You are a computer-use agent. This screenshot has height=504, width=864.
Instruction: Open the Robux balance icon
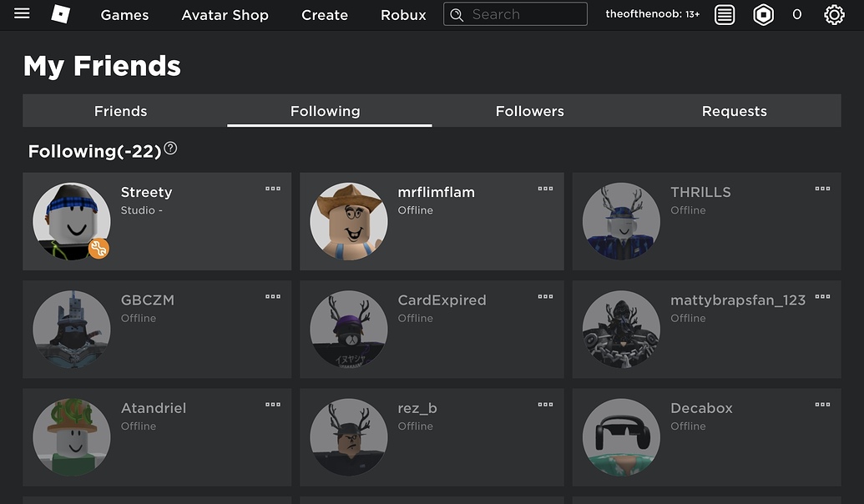tap(796, 14)
